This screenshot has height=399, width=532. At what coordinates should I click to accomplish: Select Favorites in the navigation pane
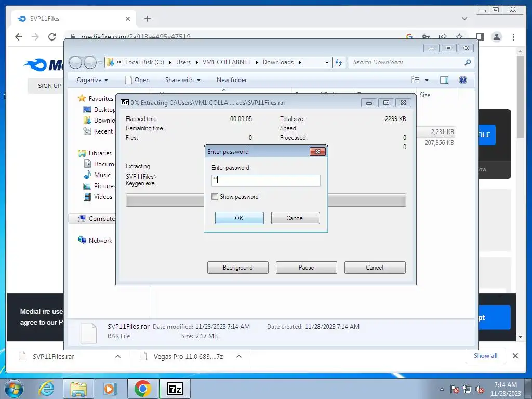point(101,99)
